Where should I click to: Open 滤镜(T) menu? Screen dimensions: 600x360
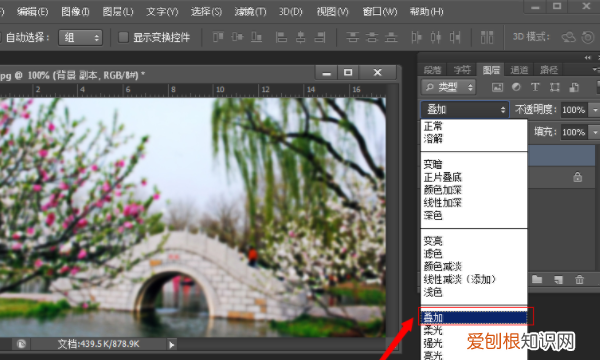click(250, 11)
